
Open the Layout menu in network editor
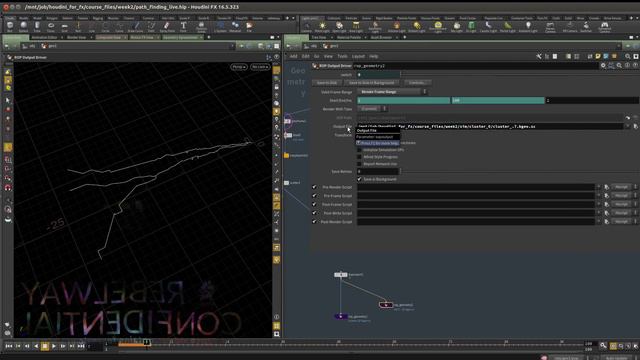point(358,56)
